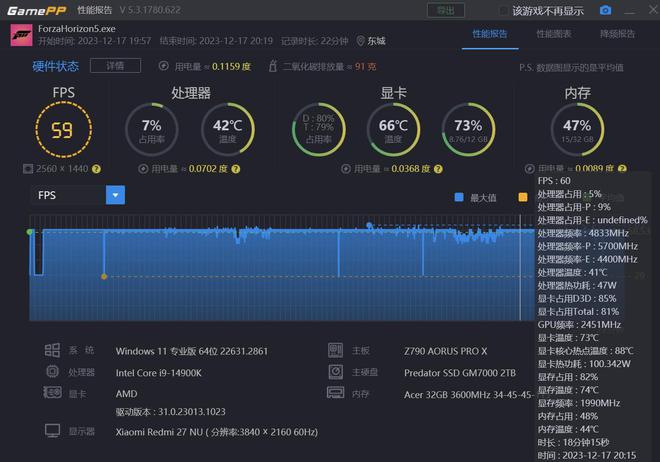The height and width of the screenshot is (462, 660).
Task: Click the 处理器频率 : 4833MHz tooltip line
Action: click(583, 233)
